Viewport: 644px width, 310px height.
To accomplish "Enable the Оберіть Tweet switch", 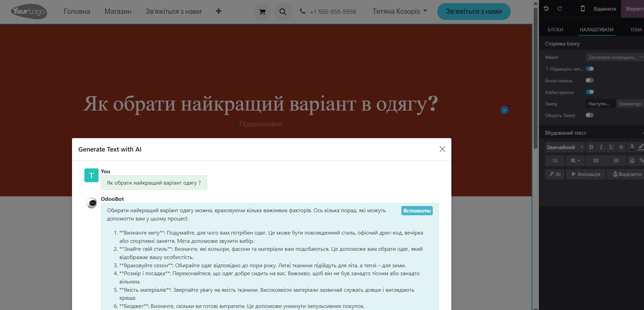I will coord(590,115).
